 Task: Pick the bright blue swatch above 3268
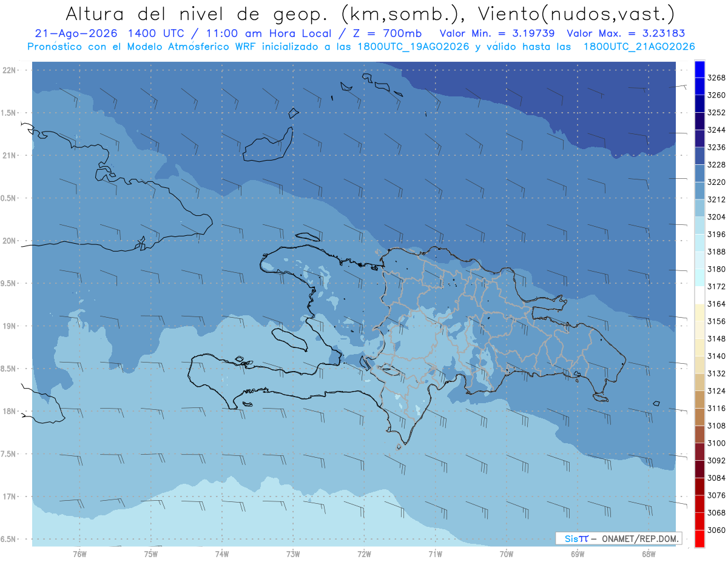click(699, 69)
